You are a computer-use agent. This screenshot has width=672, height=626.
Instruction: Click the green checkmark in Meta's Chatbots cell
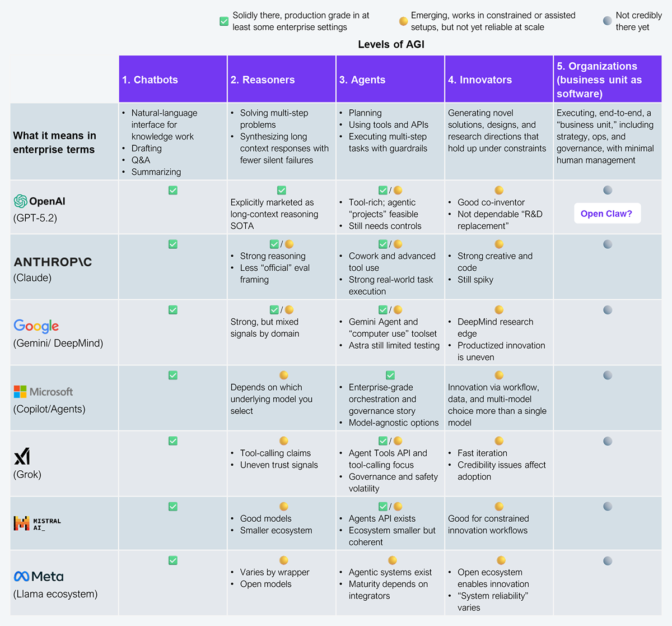click(173, 560)
